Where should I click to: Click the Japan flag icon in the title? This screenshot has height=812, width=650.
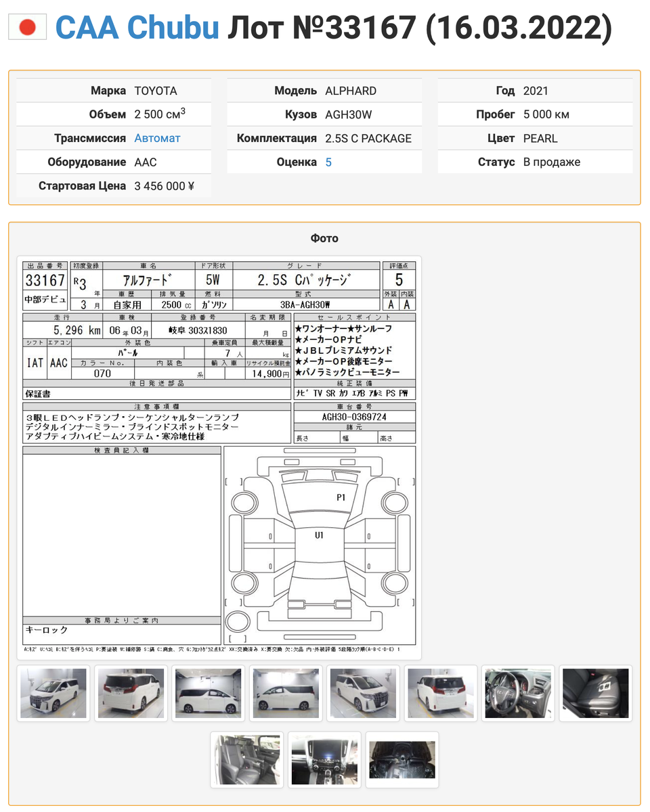27,28
